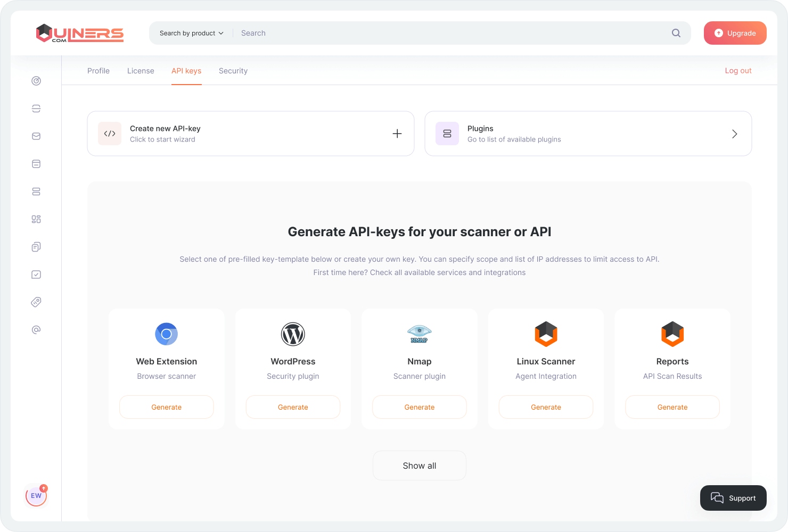The image size is (788, 532).
Task: Generate key for WordPress plugin
Action: pos(293,407)
